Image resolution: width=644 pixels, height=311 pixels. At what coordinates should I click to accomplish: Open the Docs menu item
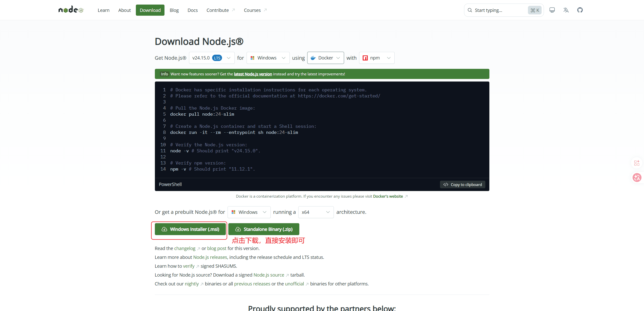pos(193,10)
